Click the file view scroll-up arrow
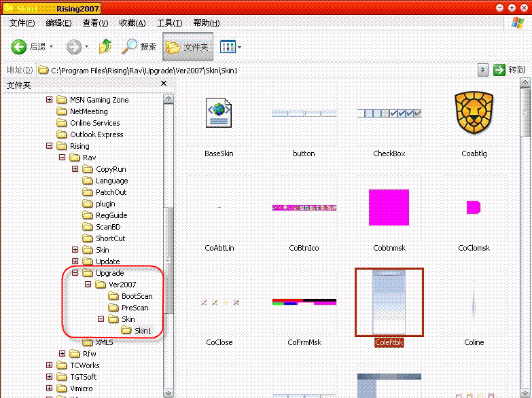Viewport: 532px width, 398px height. [525, 82]
